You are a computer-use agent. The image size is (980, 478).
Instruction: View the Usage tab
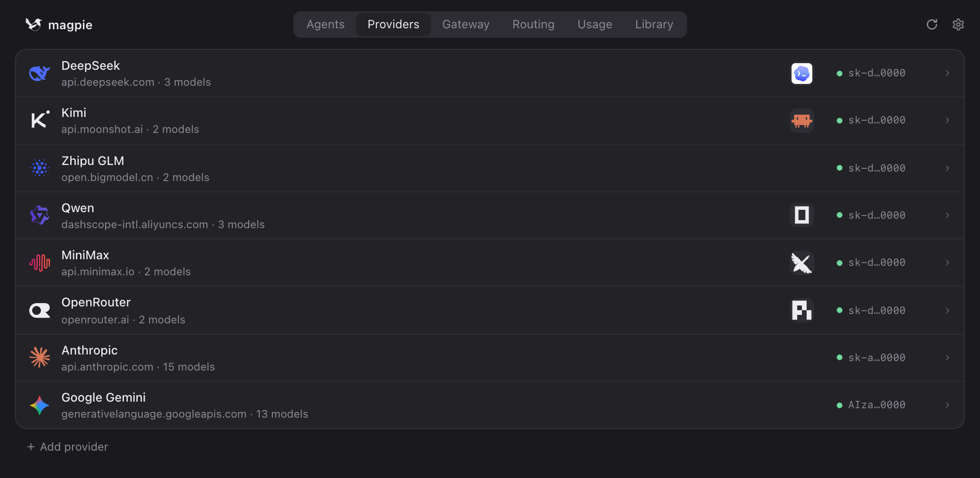(595, 25)
